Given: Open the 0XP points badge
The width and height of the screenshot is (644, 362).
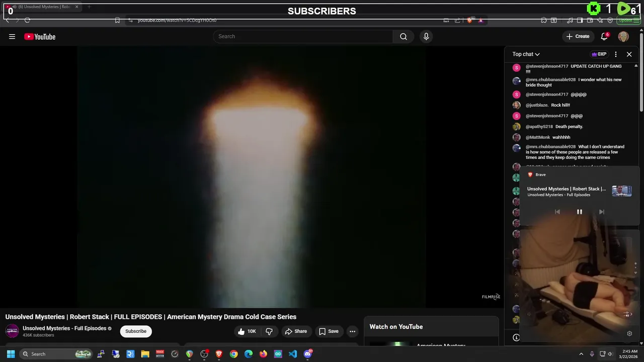Looking at the screenshot, I should tap(599, 54).
